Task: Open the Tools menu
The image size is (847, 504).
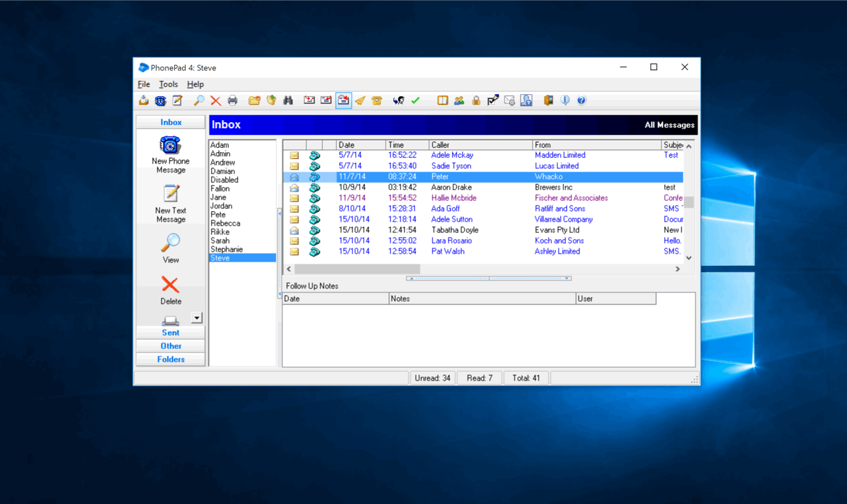Action: tap(168, 84)
